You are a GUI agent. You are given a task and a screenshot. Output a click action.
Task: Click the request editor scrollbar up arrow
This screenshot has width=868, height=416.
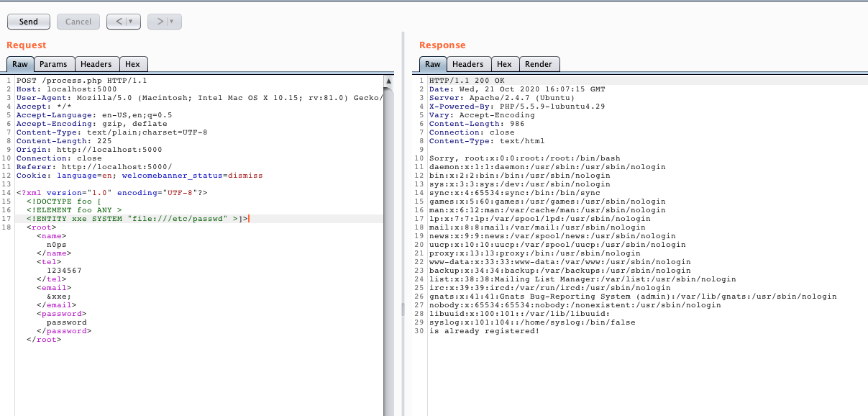(389, 81)
